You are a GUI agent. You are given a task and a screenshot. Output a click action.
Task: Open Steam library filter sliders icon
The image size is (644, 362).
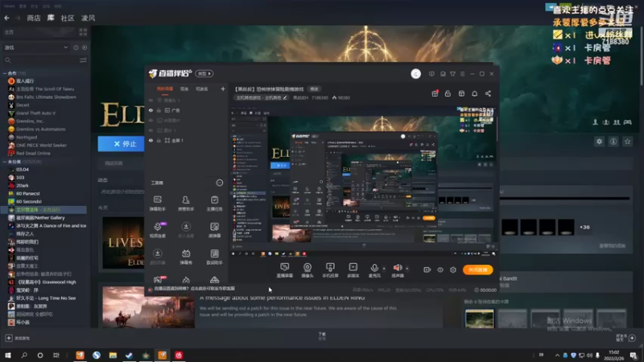[x=83, y=60]
